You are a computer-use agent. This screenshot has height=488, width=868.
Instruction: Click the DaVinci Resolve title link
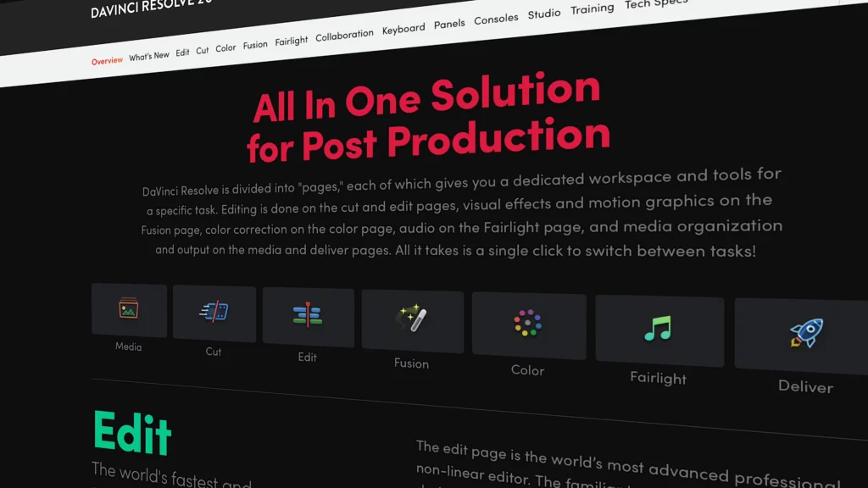151,8
